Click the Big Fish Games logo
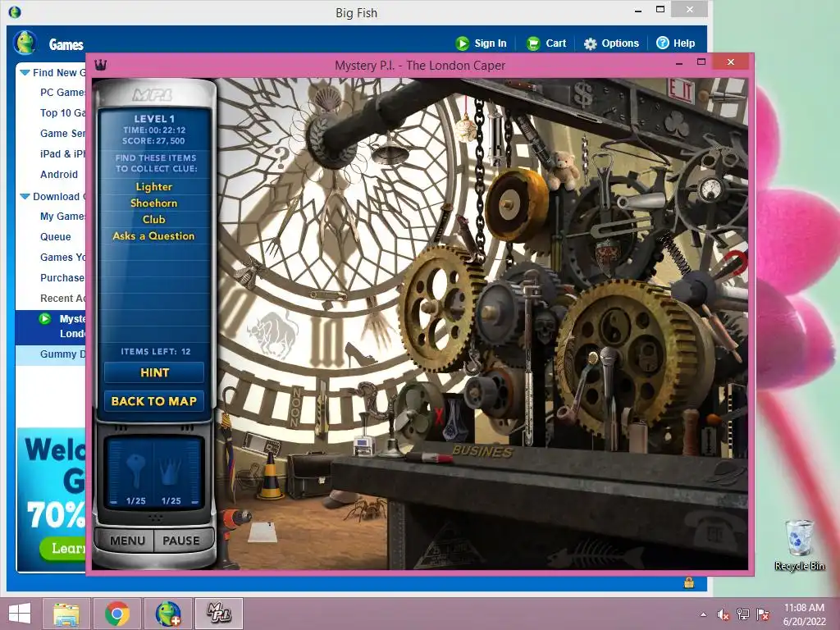This screenshot has width=840, height=630. tap(25, 43)
